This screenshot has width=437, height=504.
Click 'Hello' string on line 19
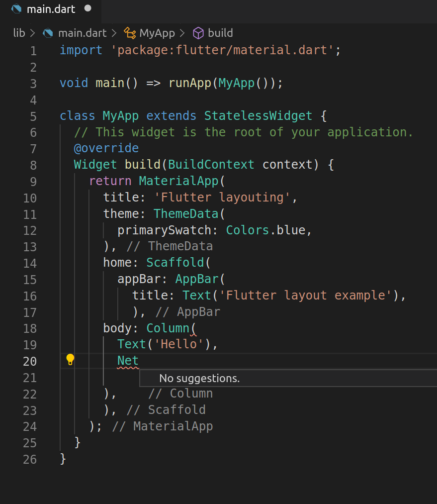pyautogui.click(x=178, y=344)
